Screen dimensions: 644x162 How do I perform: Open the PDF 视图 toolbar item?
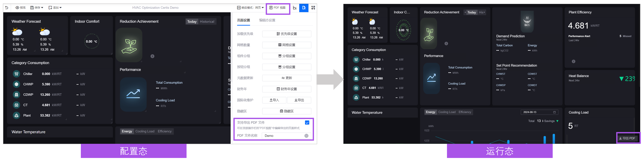278,7
